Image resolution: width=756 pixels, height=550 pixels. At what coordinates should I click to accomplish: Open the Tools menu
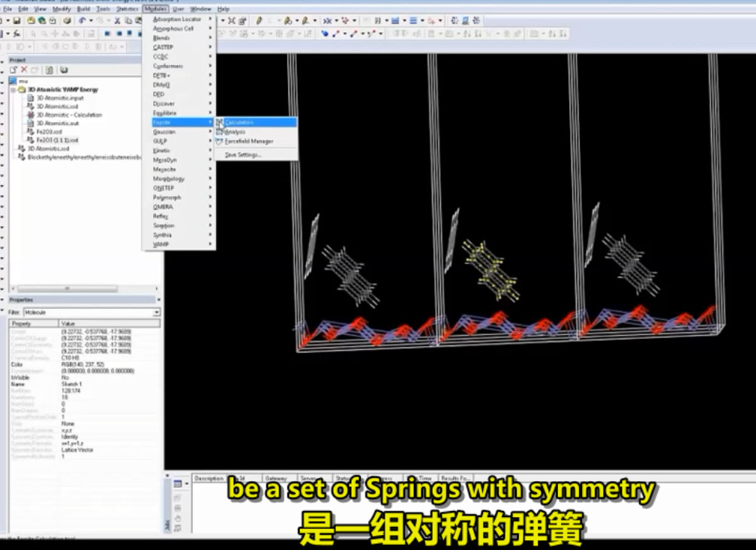pos(103,9)
